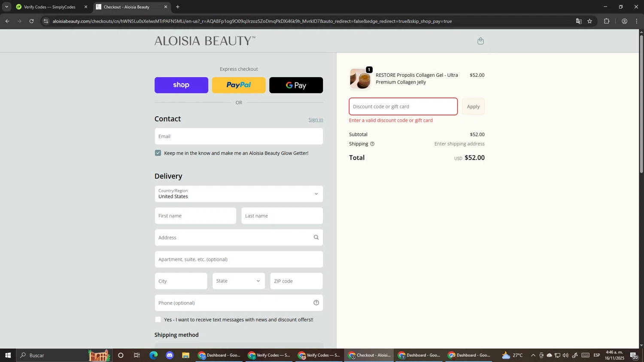The image size is (644, 362).
Task: Open the volume speaker tray icon
Action: 565,355
